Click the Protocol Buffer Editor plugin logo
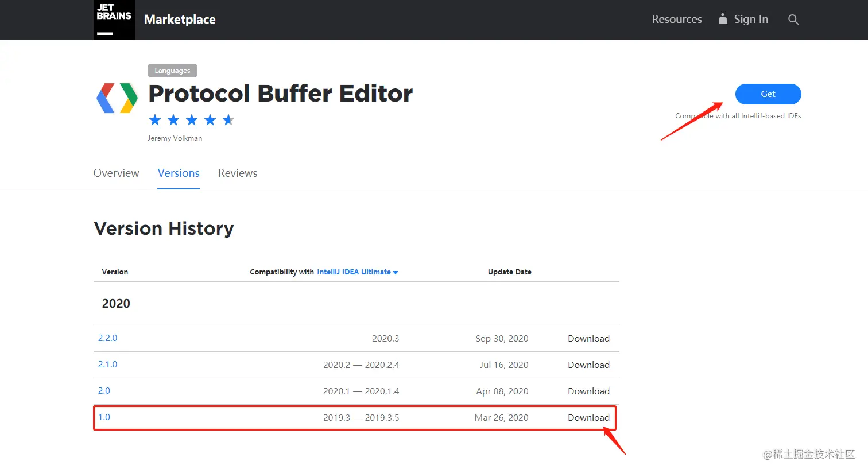 tap(117, 98)
